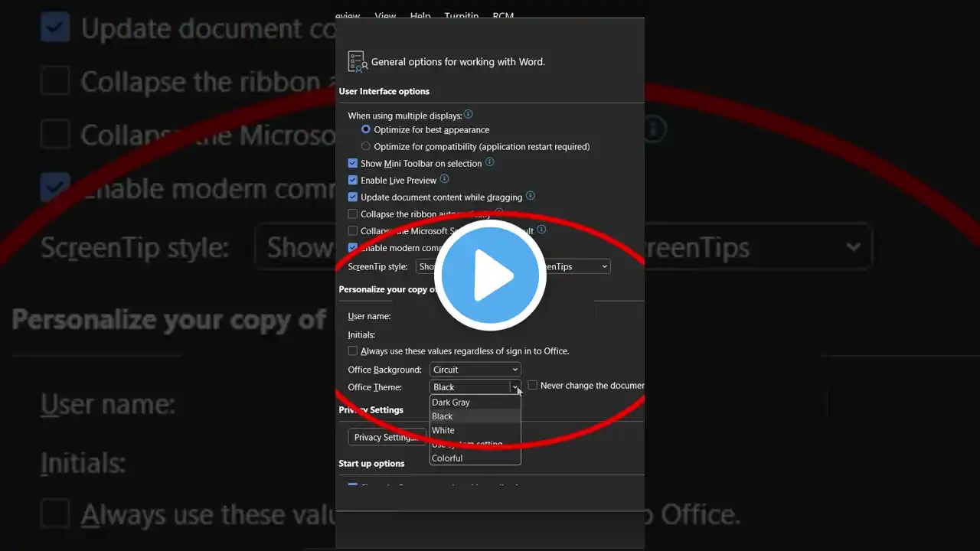980x551 pixels.
Task: Switch to the View ribbon tab
Action: pos(385,16)
